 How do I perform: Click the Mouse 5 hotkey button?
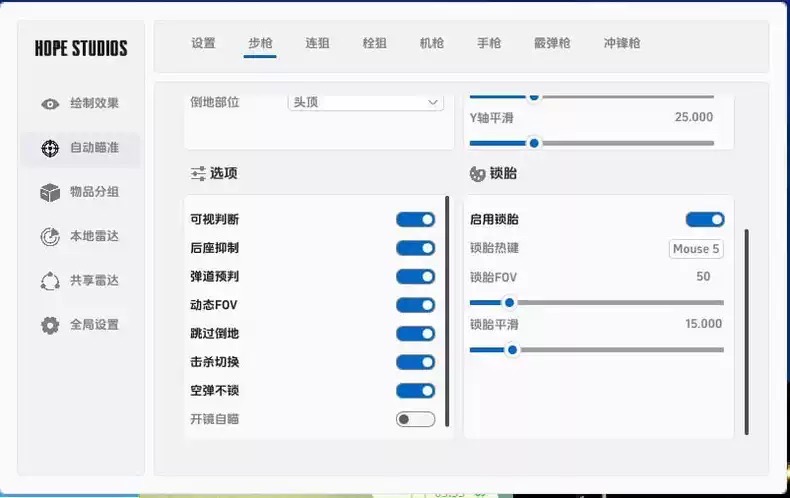[x=696, y=249]
